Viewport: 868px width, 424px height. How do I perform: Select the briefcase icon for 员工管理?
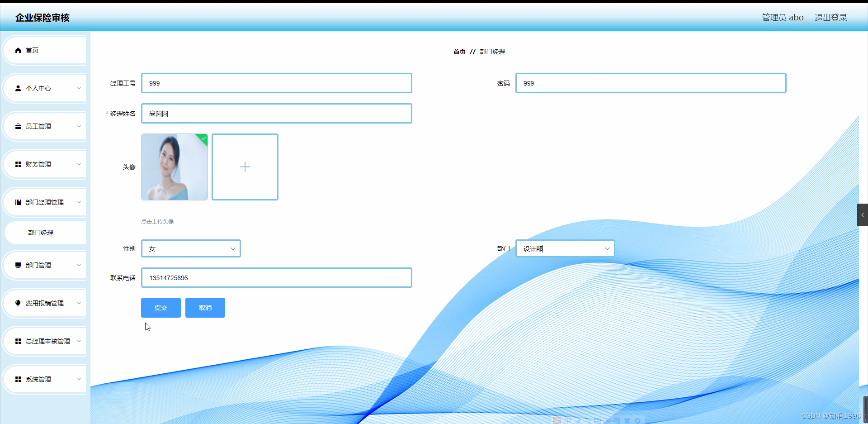pyautogui.click(x=18, y=126)
